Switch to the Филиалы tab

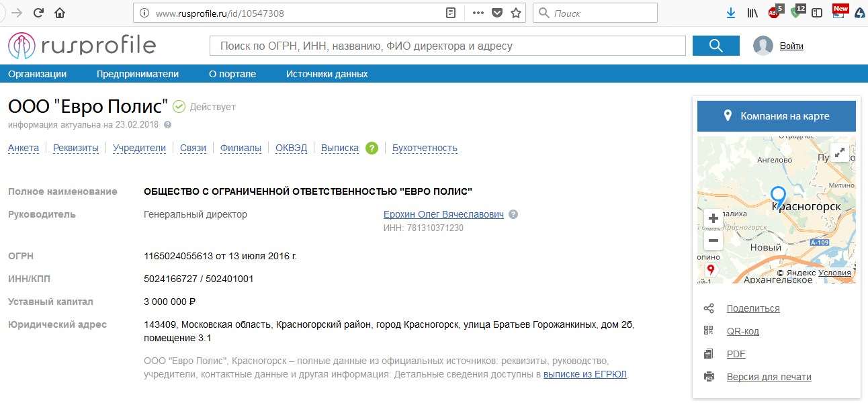[241, 148]
